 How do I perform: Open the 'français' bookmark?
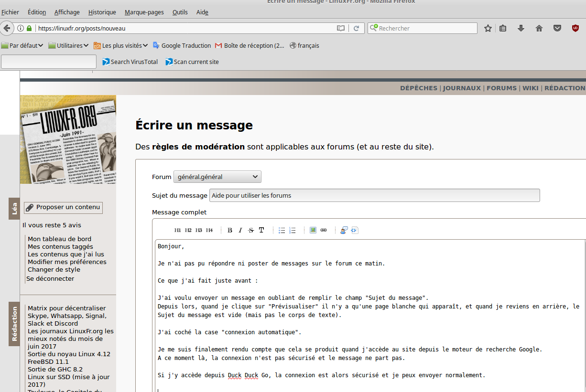click(304, 45)
